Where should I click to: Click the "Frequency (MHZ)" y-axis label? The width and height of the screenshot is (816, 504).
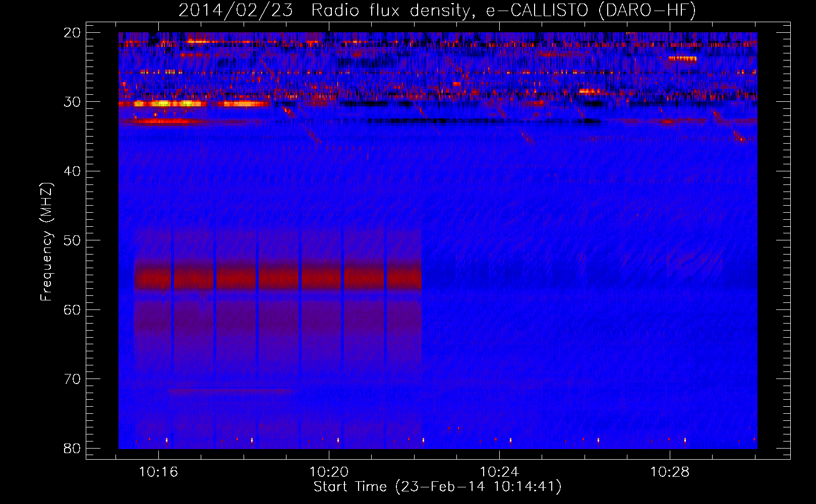46,242
